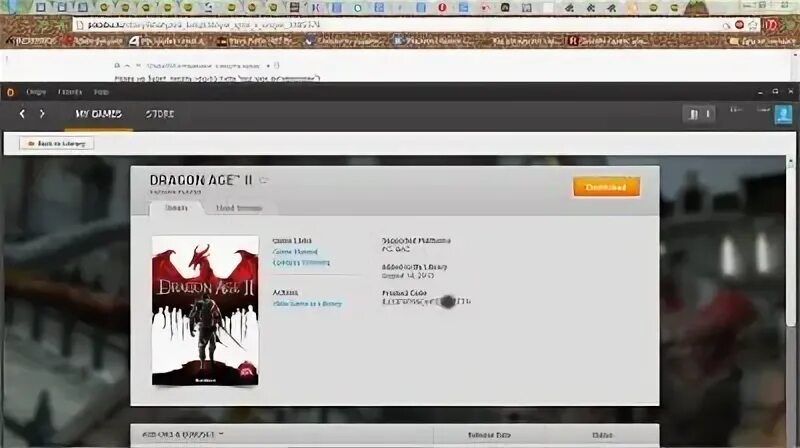Go back with the left arrow
800x448 pixels.
[22, 114]
